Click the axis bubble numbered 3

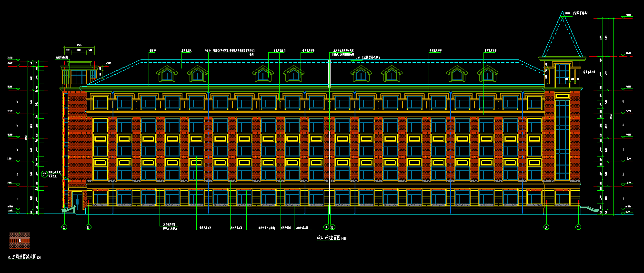click(x=546, y=227)
